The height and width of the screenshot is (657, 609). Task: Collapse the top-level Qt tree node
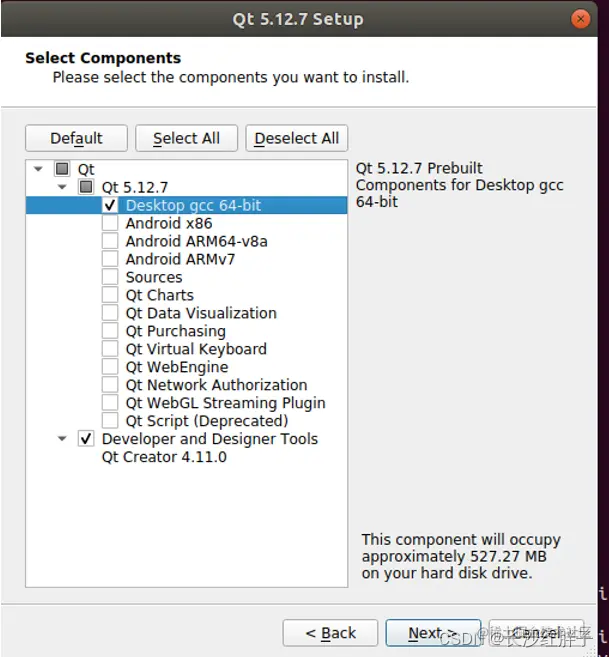point(38,169)
